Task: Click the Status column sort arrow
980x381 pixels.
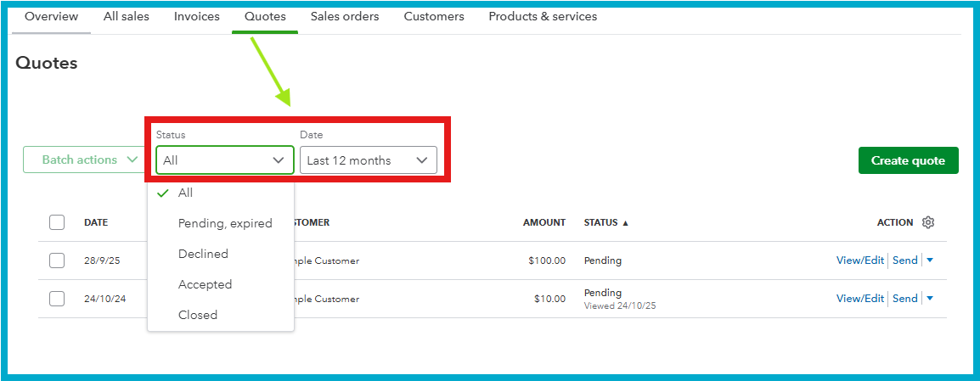Action: click(626, 223)
